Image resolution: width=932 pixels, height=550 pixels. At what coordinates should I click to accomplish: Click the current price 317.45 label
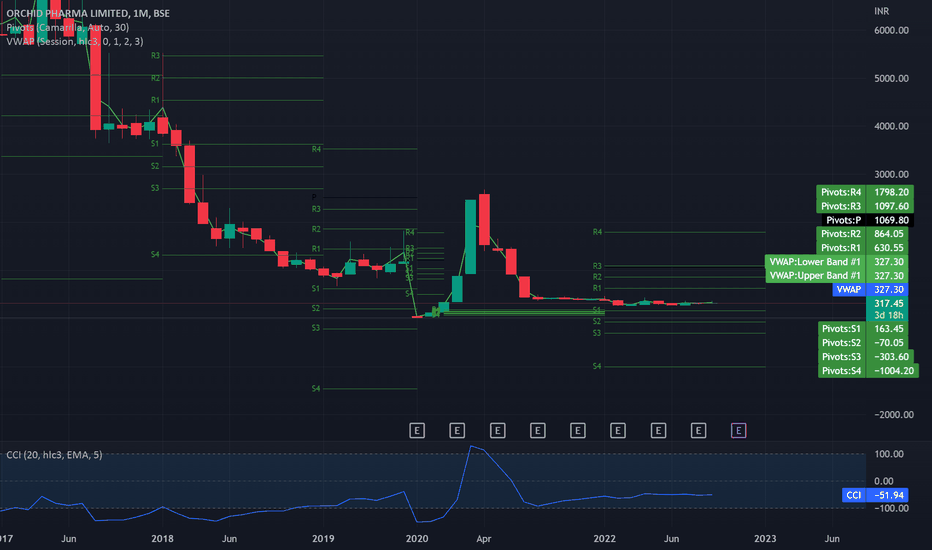[x=888, y=303]
